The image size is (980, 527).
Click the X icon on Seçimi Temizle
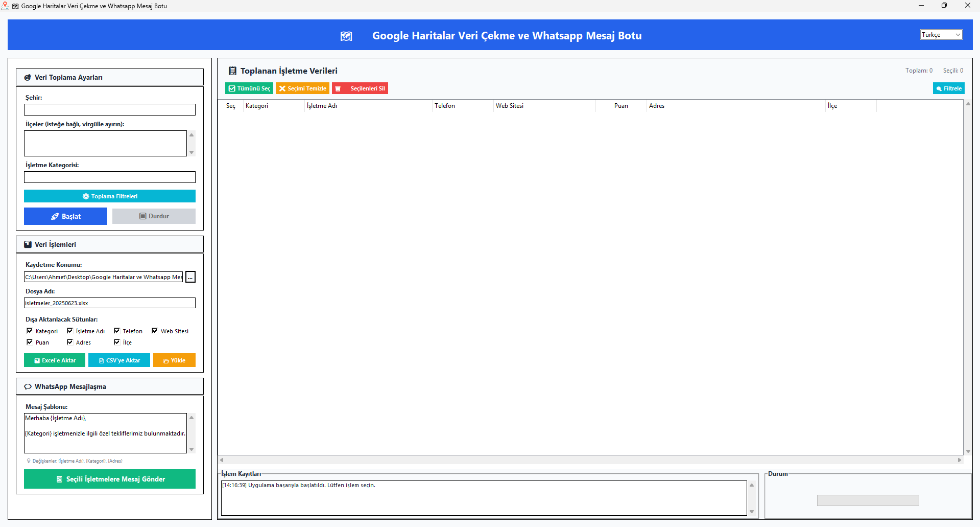pos(282,88)
